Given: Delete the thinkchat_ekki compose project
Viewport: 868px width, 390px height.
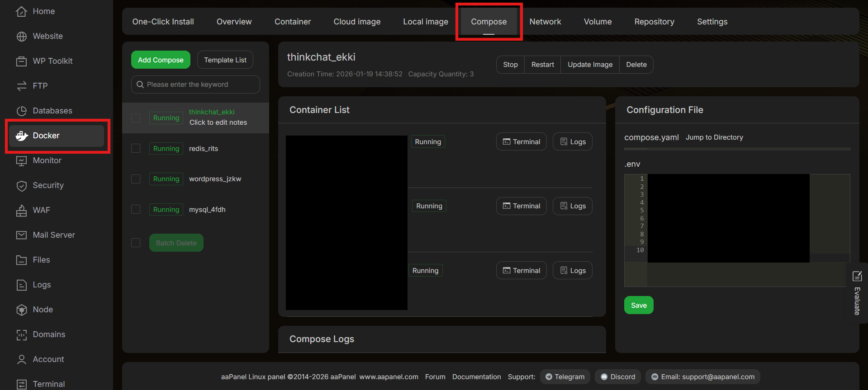Looking at the screenshot, I should (636, 65).
